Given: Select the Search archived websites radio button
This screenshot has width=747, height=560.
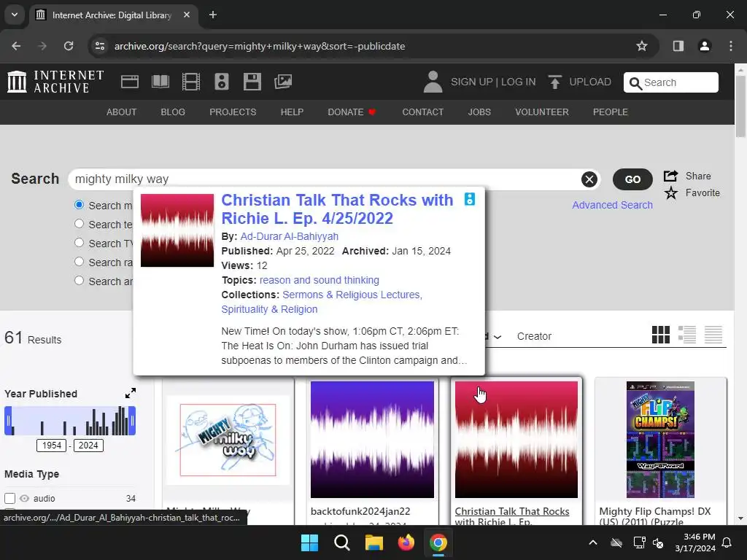Looking at the screenshot, I should coord(79,281).
